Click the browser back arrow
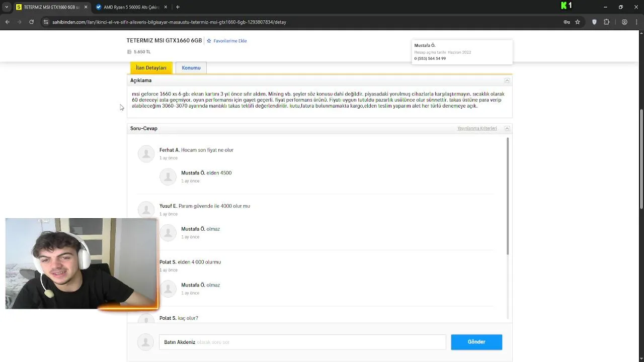This screenshot has height=362, width=644. pos(7,22)
